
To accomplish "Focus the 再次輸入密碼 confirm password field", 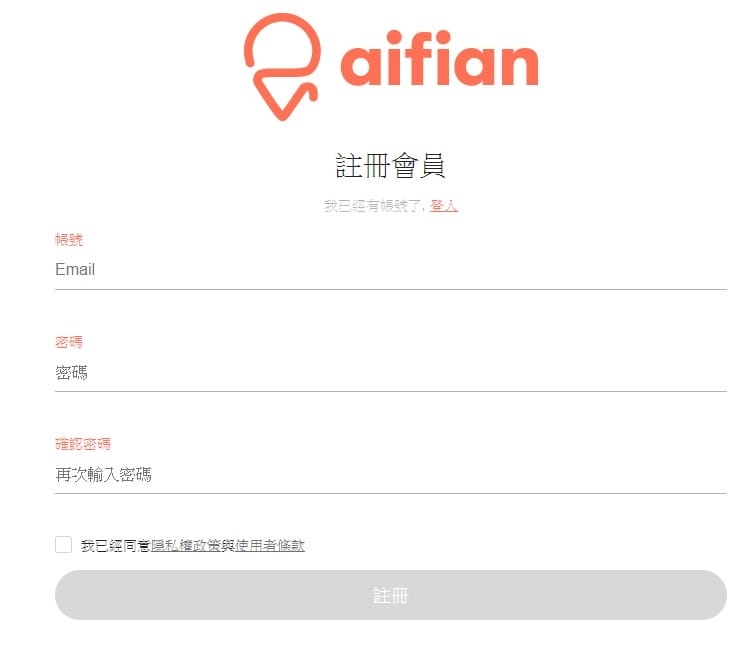I will 390,474.
